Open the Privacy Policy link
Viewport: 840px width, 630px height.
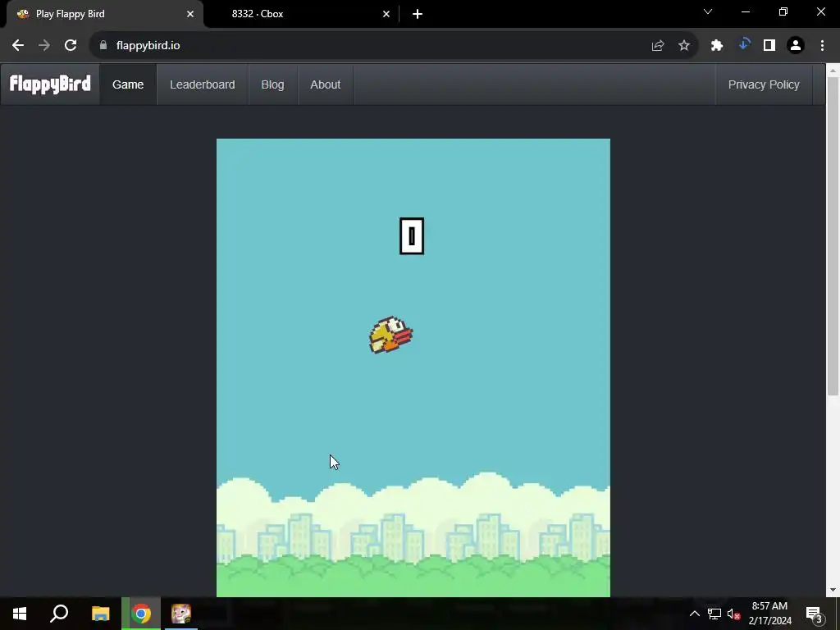click(x=764, y=84)
